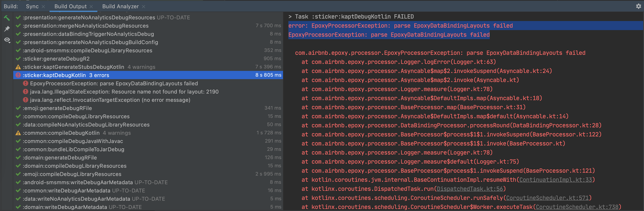Click the green hammer to re-run the build
The height and width of the screenshot is (211, 644).
(x=7, y=18)
